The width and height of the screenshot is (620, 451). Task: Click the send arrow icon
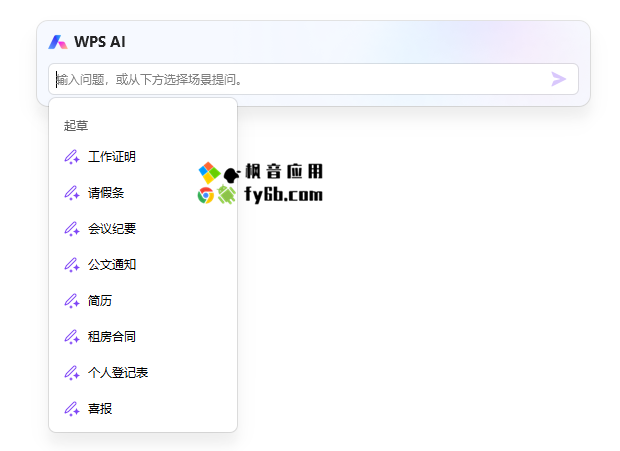click(x=558, y=79)
